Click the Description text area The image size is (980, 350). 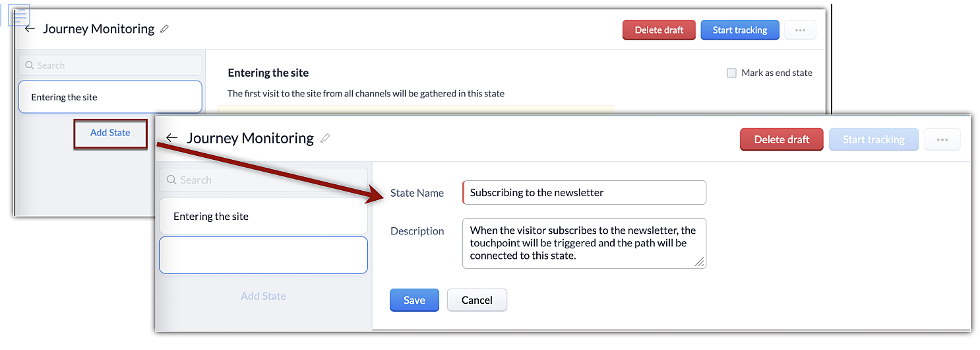583,243
